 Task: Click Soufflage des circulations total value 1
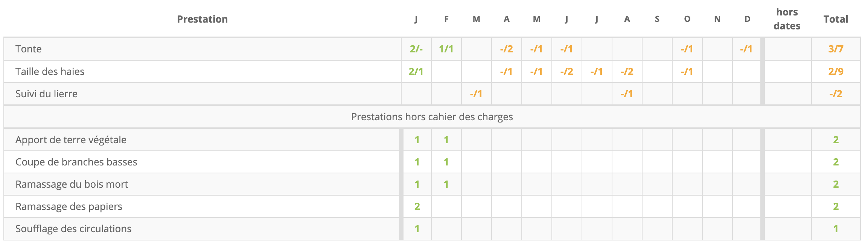836,229
